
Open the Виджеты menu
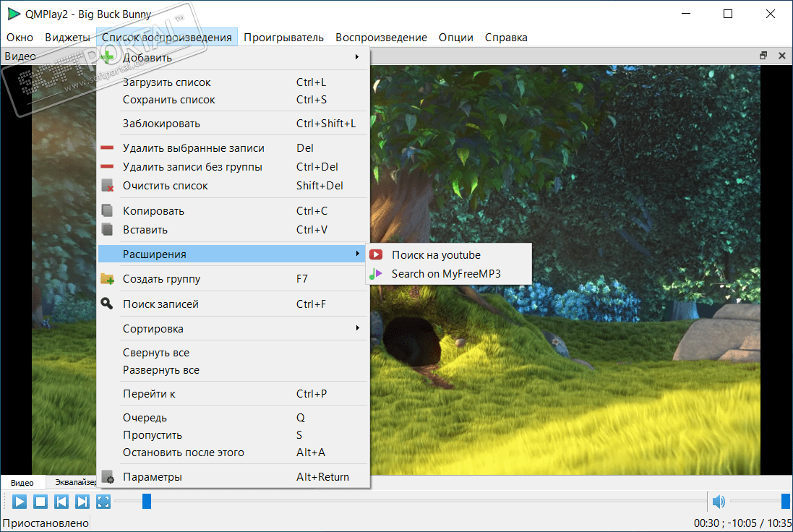[x=67, y=38]
